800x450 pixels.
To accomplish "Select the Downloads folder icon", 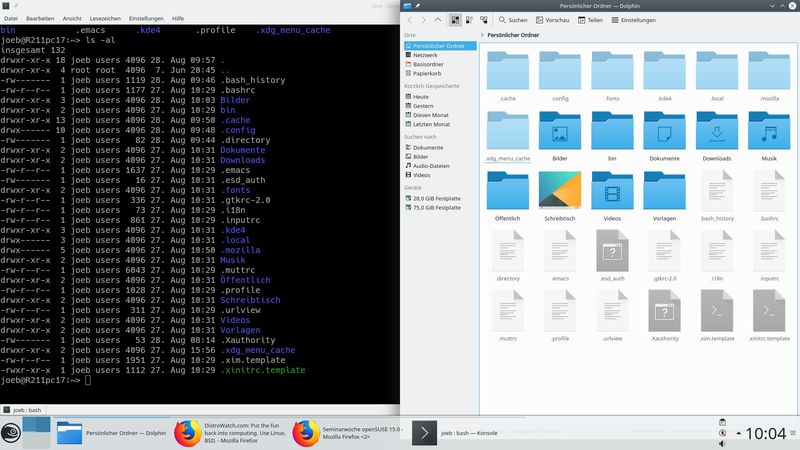I will pyautogui.click(x=717, y=131).
